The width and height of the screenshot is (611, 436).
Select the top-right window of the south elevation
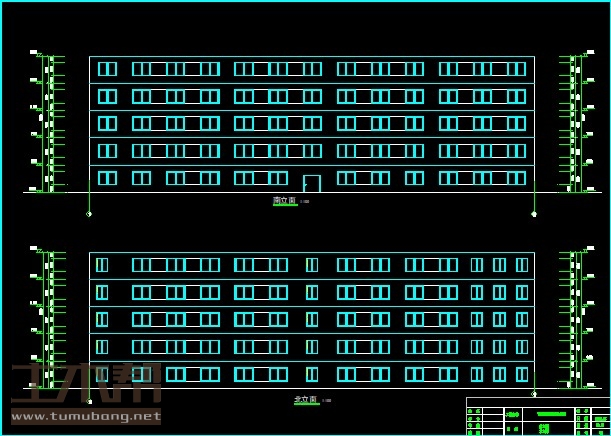(516, 69)
